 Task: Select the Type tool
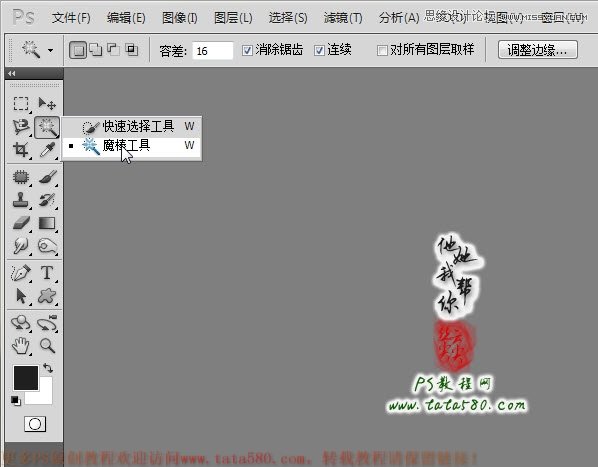47,273
